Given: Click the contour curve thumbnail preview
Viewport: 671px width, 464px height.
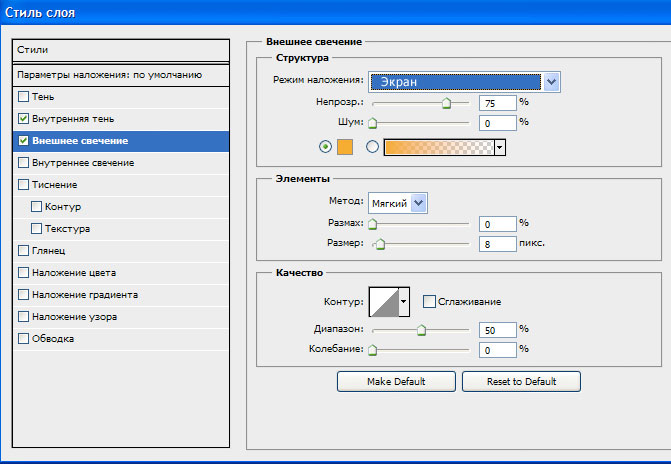Looking at the screenshot, I should click(384, 302).
